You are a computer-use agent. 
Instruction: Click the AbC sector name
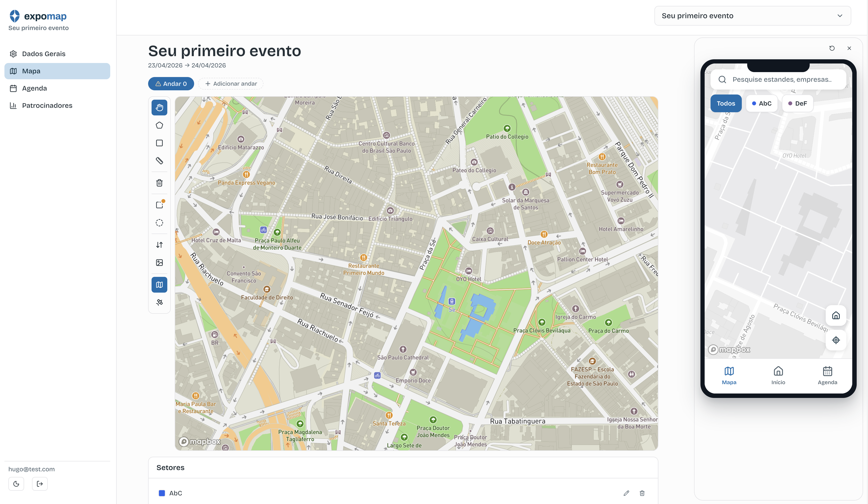pyautogui.click(x=176, y=493)
